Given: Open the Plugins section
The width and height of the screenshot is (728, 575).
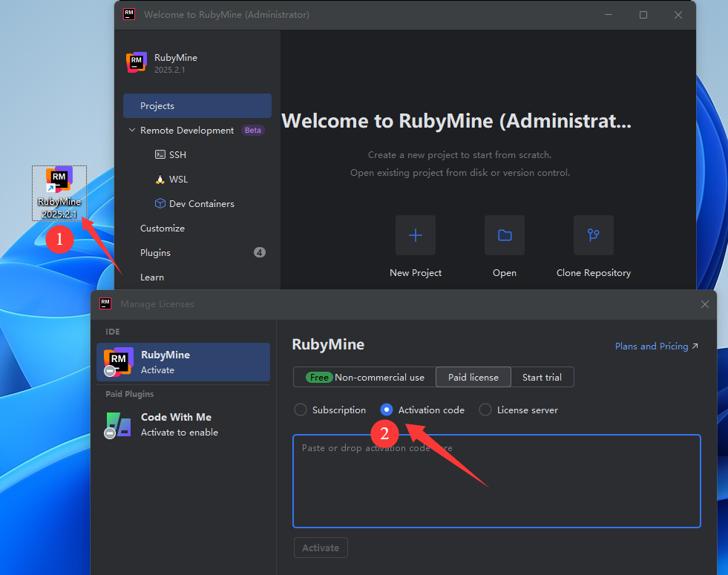Looking at the screenshot, I should [155, 252].
